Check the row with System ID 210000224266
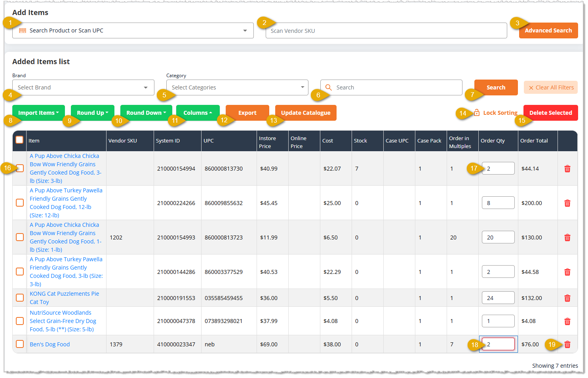Image resolution: width=588 pixels, height=378 pixels. pyautogui.click(x=20, y=203)
